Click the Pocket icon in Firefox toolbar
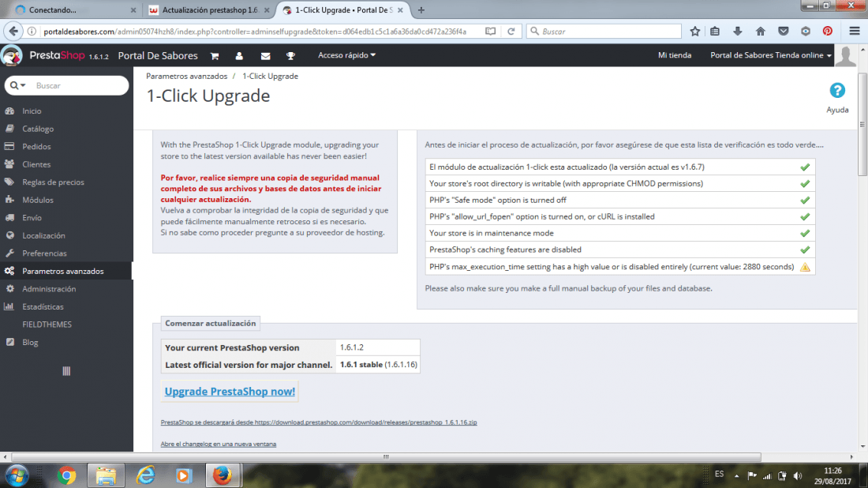This screenshot has height=488, width=868. (783, 32)
